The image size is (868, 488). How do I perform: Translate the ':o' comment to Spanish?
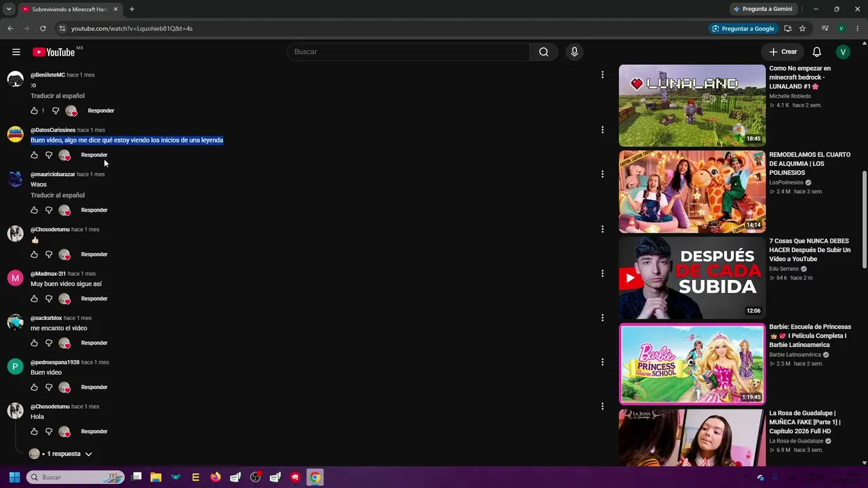click(x=58, y=96)
